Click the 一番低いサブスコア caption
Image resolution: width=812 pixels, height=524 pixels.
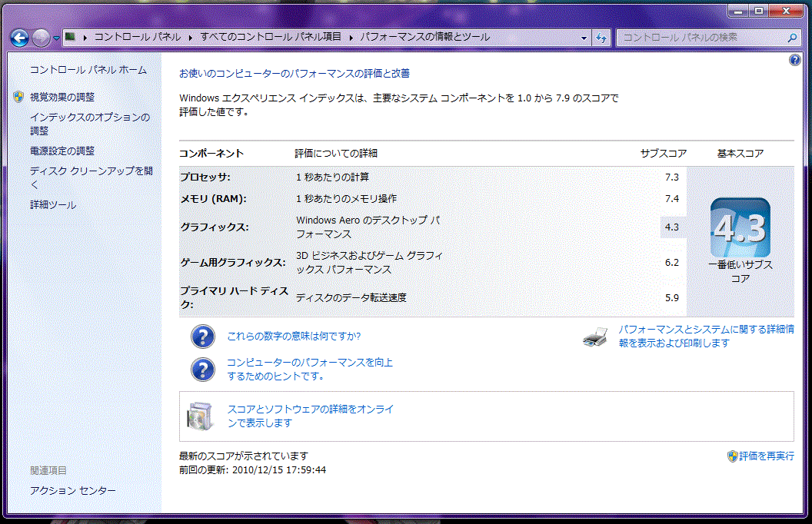coord(740,271)
